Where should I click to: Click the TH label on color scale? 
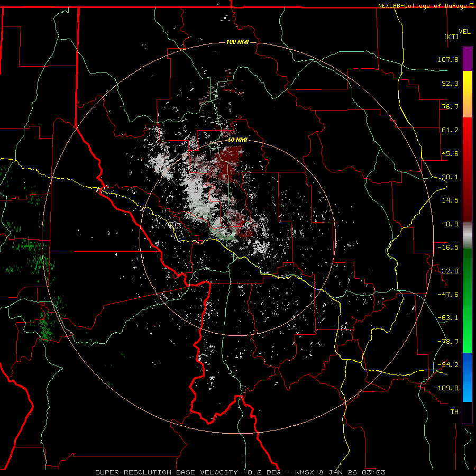(x=454, y=412)
